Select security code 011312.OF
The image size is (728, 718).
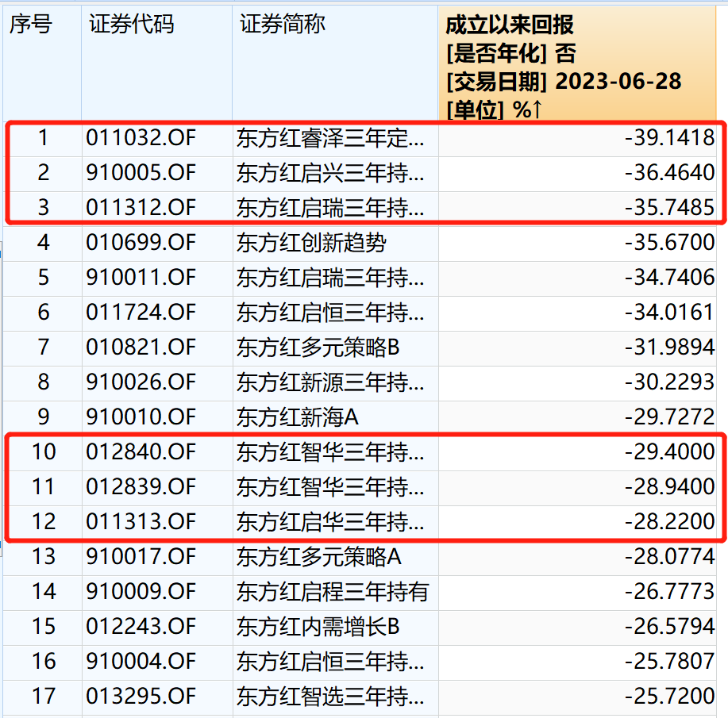[x=141, y=207]
